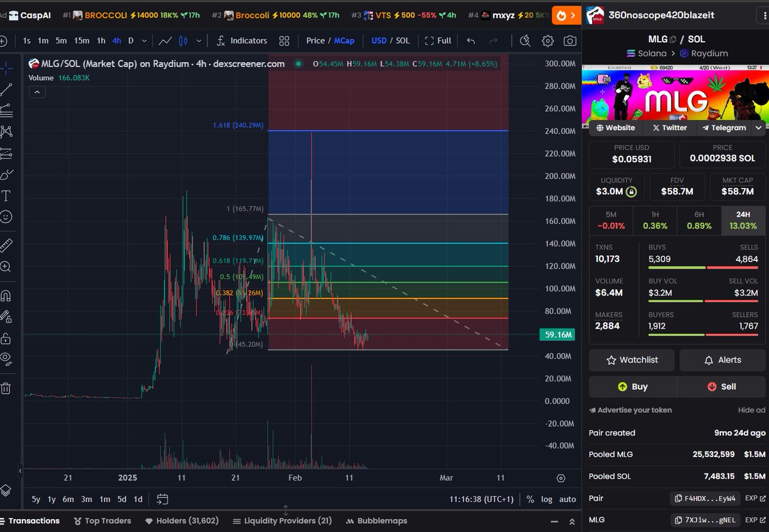Click the Buy button
This screenshot has height=532, width=769.
(633, 387)
